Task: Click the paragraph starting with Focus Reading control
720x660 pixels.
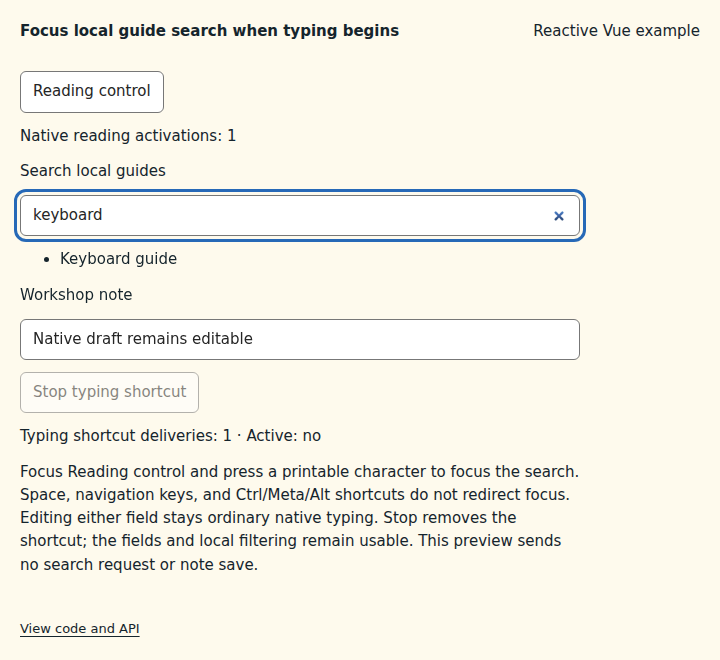Action: (x=299, y=518)
